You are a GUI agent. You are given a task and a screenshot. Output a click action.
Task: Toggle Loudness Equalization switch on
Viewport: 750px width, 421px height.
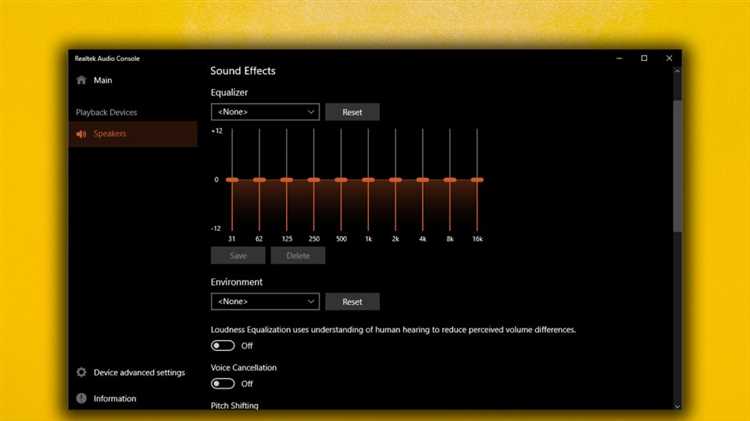pyautogui.click(x=223, y=345)
